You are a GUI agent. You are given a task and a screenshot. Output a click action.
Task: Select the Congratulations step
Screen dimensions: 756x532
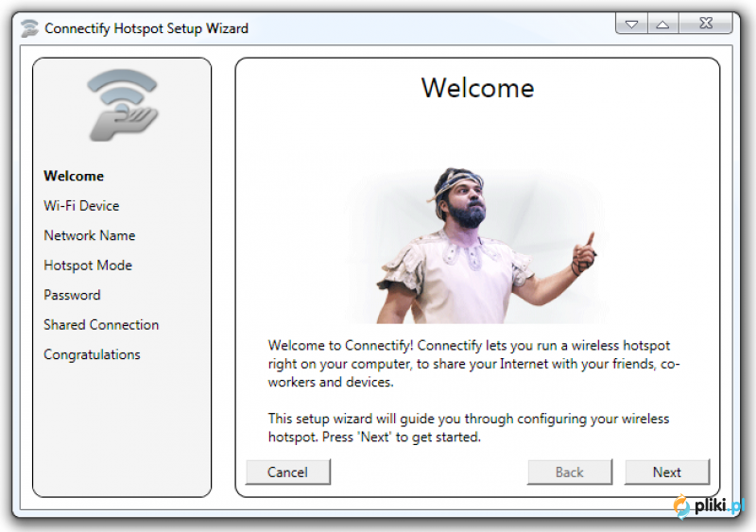tap(92, 355)
